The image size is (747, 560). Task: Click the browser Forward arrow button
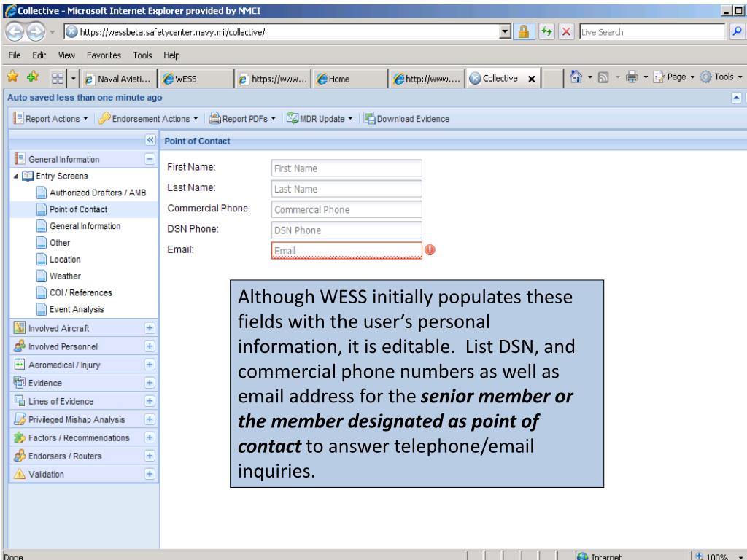[36, 32]
